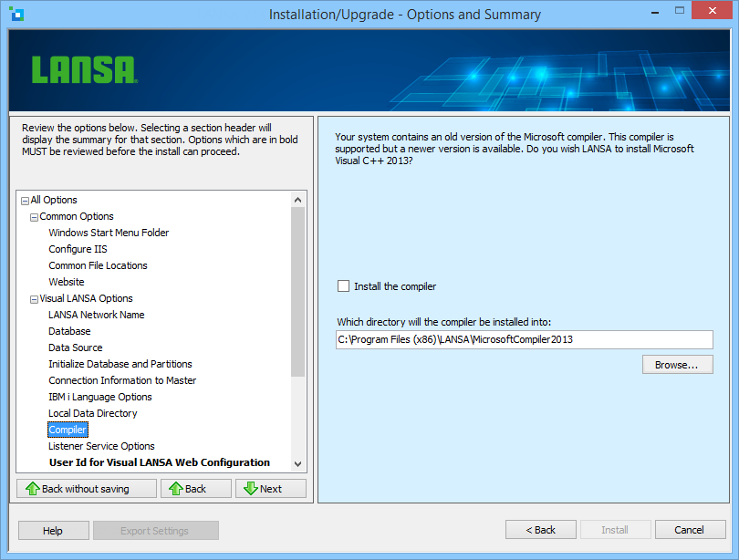Select Configure IIS in the tree
This screenshot has height=560, width=739.
click(x=78, y=249)
